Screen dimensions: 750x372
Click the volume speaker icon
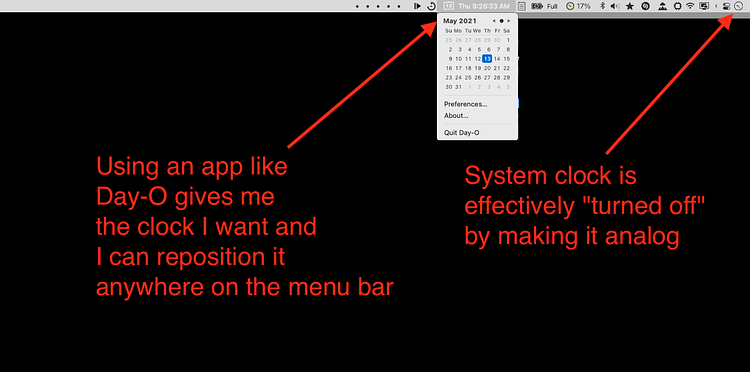click(x=615, y=6)
